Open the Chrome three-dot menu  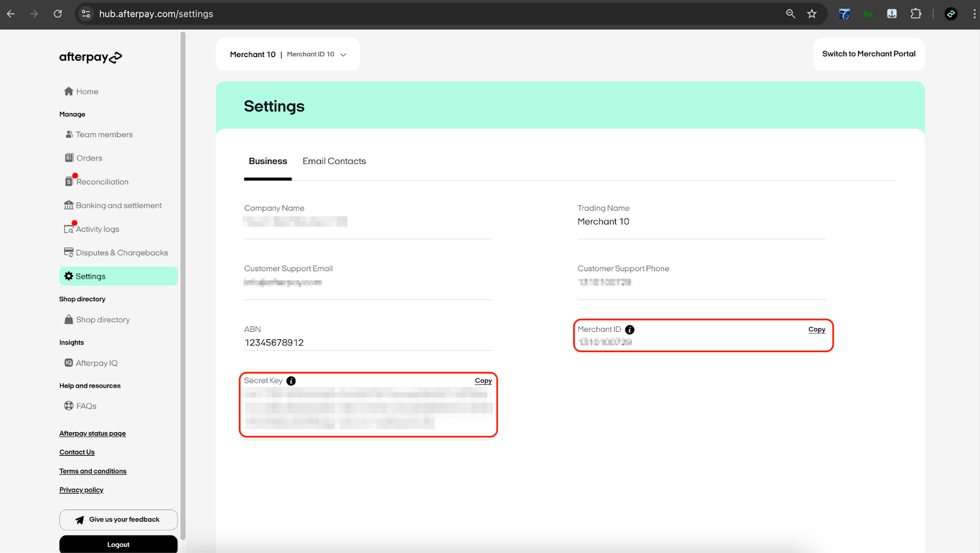tap(974, 13)
